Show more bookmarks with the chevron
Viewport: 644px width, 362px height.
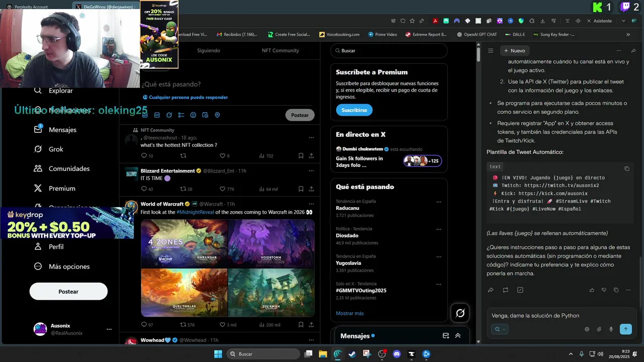coord(628,35)
